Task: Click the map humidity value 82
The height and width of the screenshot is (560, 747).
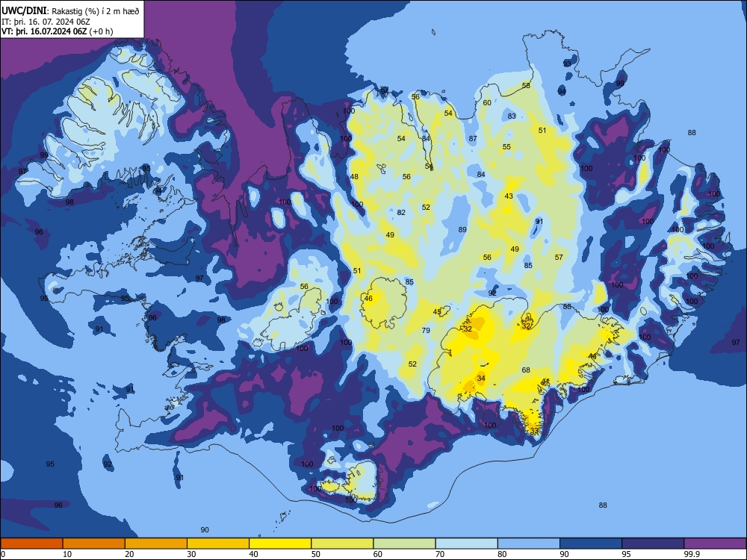Action: tap(401, 212)
